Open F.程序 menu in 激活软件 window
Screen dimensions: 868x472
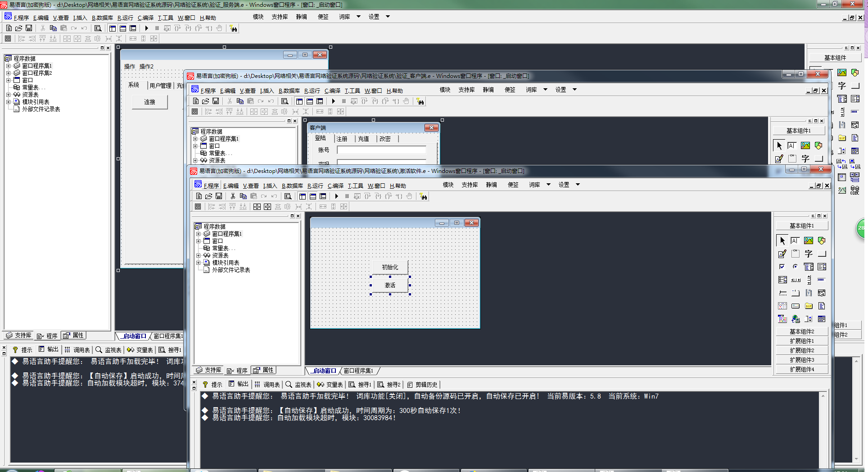211,186
